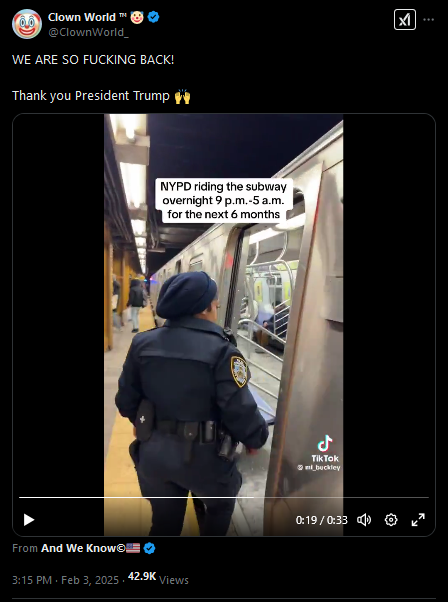The width and height of the screenshot is (448, 602).
Task: Click the @ClownWorld_ handle
Action: (88, 32)
